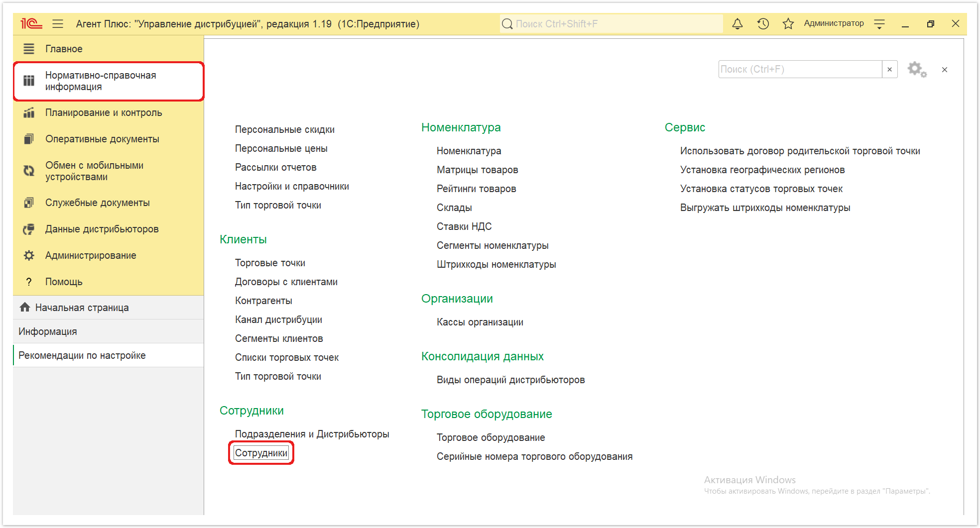Open Торговые точки list
980x528 pixels.
click(270, 263)
